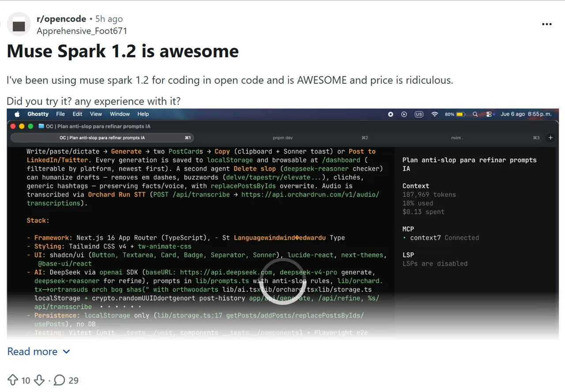This screenshot has width=565, height=392.
Task: Open the Apprehensive_Foot671 user profile
Action: click(x=82, y=31)
